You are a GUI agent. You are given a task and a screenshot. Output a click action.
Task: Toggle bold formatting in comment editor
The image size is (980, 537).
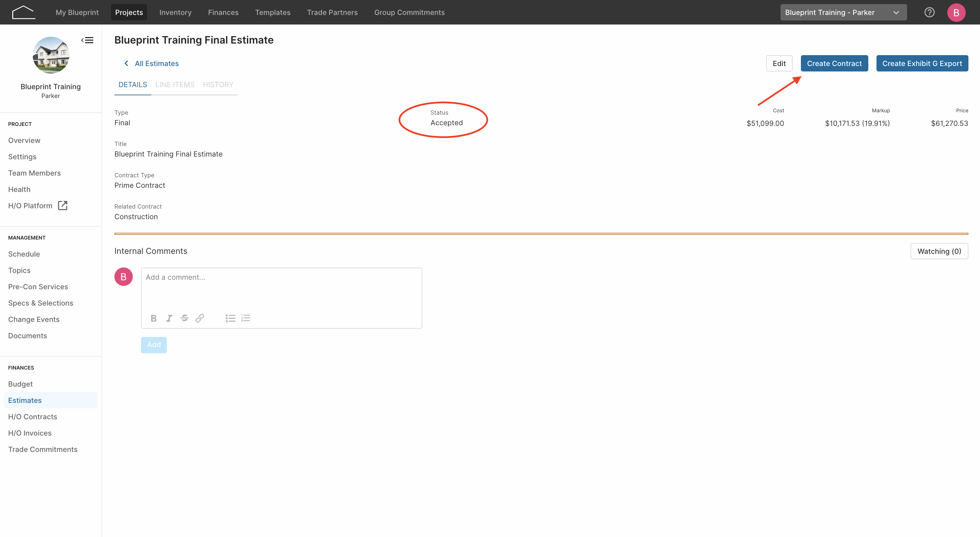pos(154,318)
